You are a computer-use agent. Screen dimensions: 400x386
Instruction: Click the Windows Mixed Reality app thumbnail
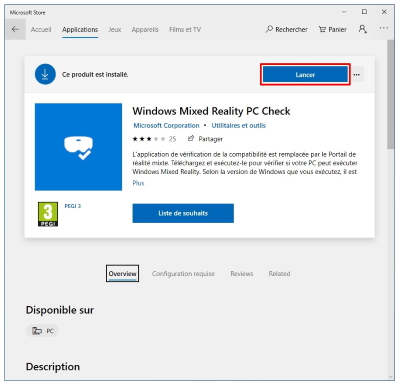point(78,147)
